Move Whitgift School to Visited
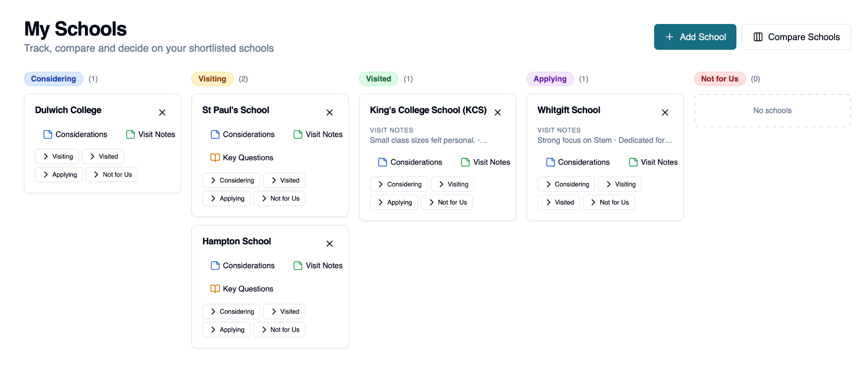This screenshot has width=868, height=391. [559, 202]
